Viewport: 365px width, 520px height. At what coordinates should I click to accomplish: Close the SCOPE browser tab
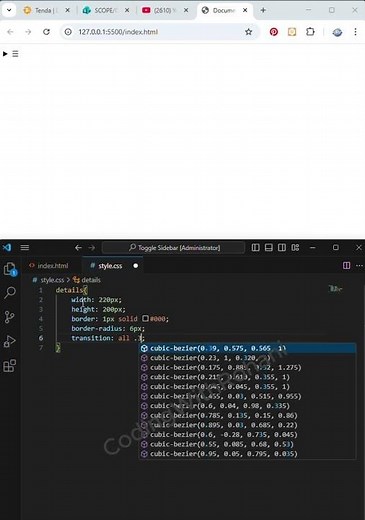[127, 10]
